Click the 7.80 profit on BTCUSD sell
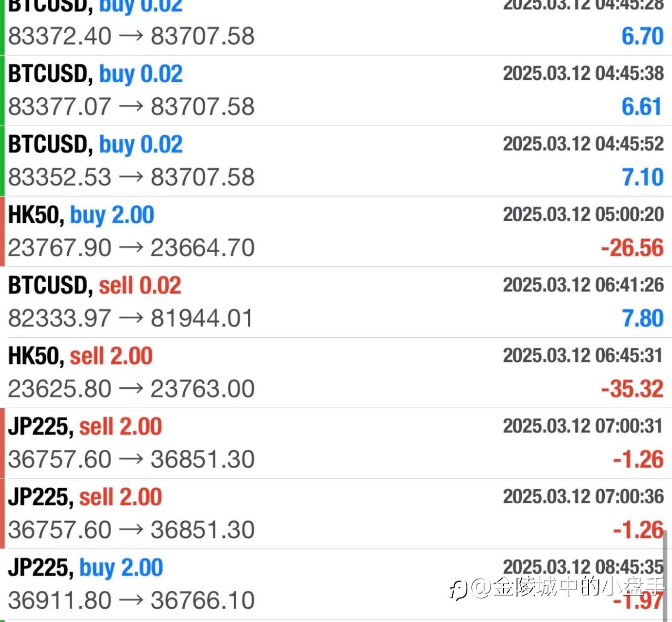 click(x=643, y=319)
